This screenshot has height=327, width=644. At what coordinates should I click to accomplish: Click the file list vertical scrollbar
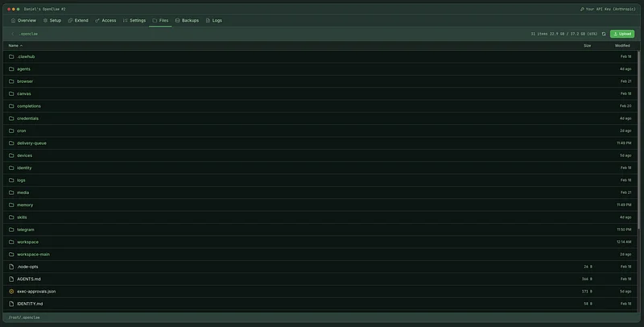click(638, 139)
